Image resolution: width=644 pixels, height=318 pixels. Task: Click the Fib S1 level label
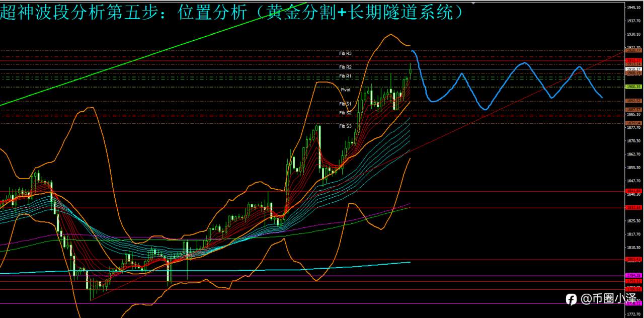[345, 104]
